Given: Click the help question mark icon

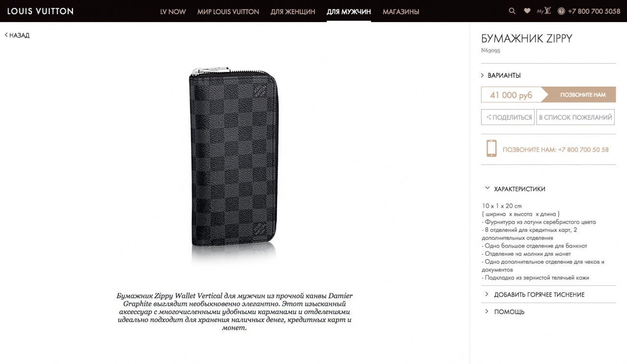Looking at the screenshot, I should [561, 11].
